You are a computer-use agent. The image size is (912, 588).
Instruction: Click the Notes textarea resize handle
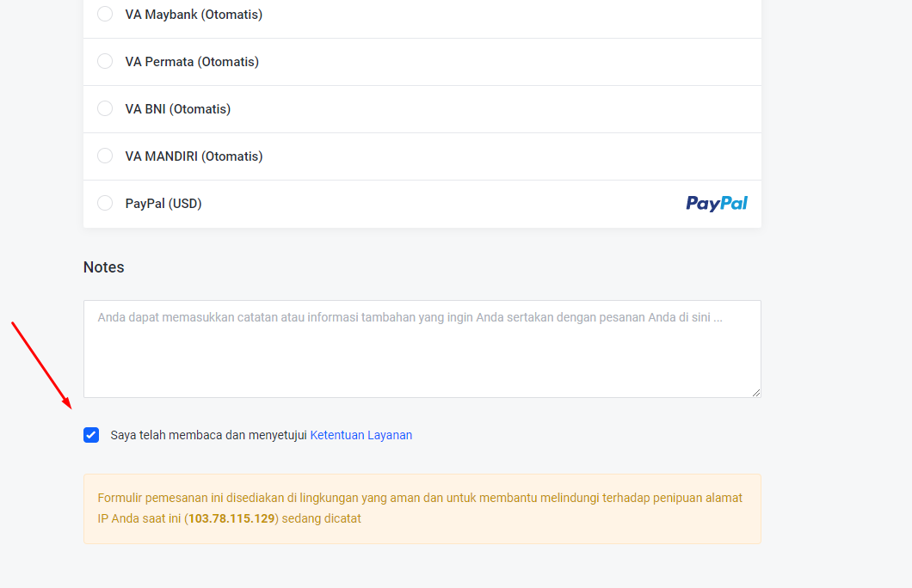[756, 393]
